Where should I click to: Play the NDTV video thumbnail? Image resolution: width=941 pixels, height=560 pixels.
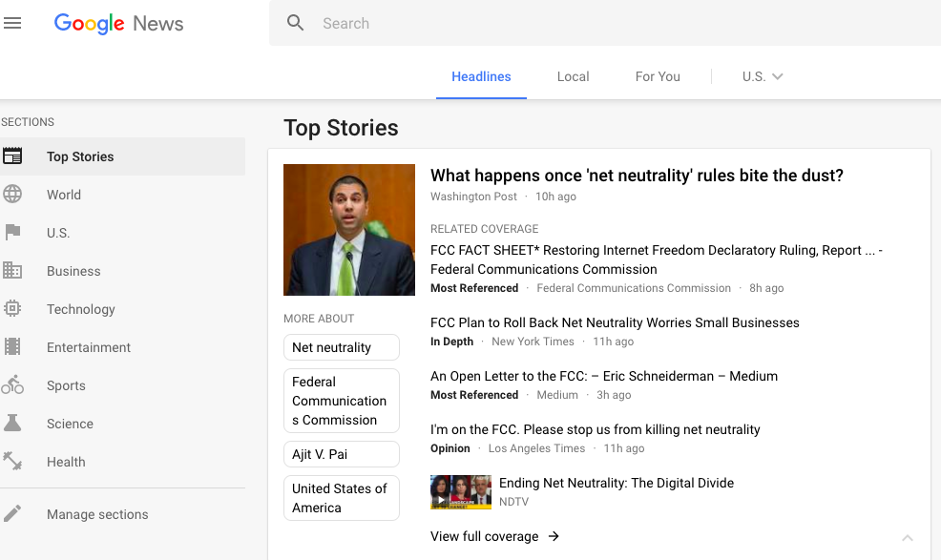pyautogui.click(x=461, y=492)
